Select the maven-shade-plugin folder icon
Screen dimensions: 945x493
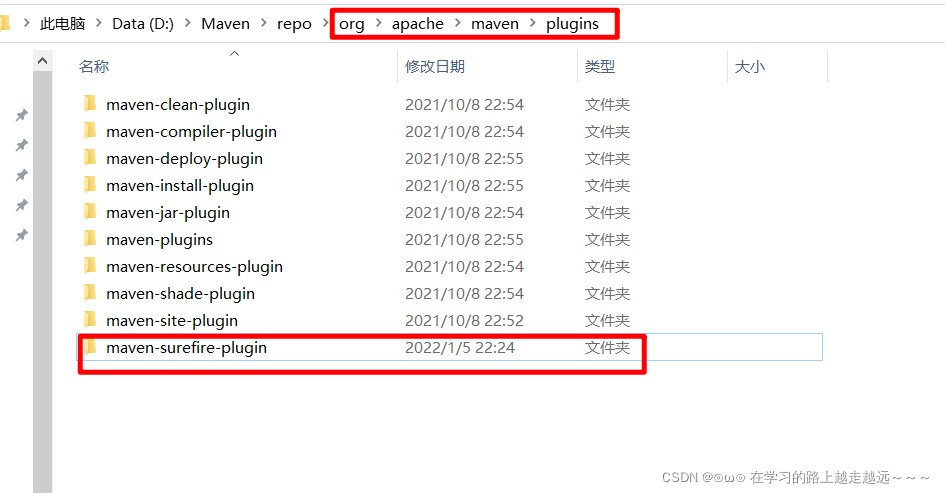(90, 293)
